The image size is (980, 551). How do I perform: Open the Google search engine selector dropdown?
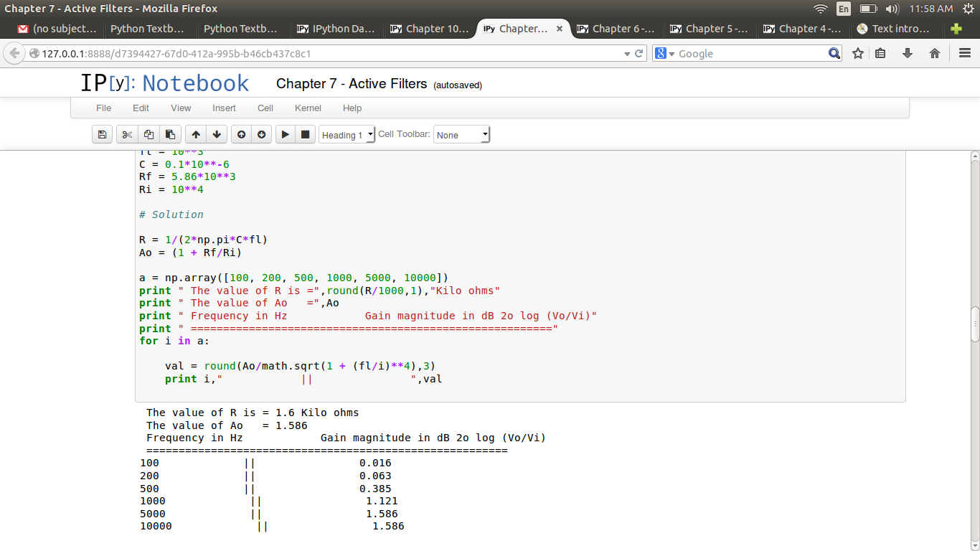click(664, 54)
